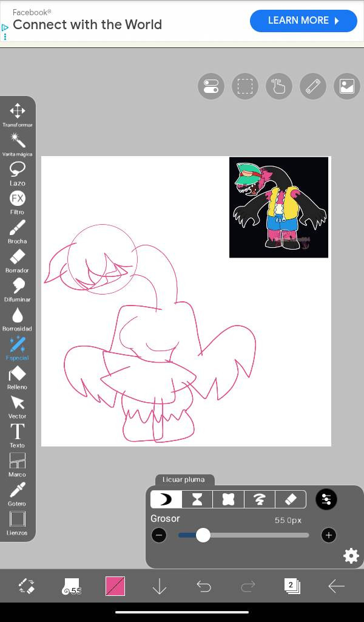Activate the Borrador eraser tool

pyautogui.click(x=18, y=261)
